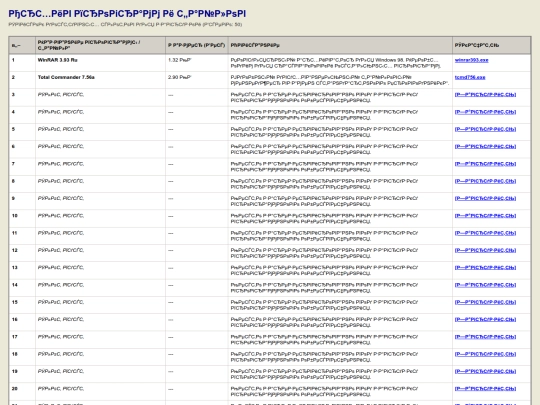The height and width of the screenshot is (405, 540).
Task: Follow the bracketed link in row 11
Action: 485,233
